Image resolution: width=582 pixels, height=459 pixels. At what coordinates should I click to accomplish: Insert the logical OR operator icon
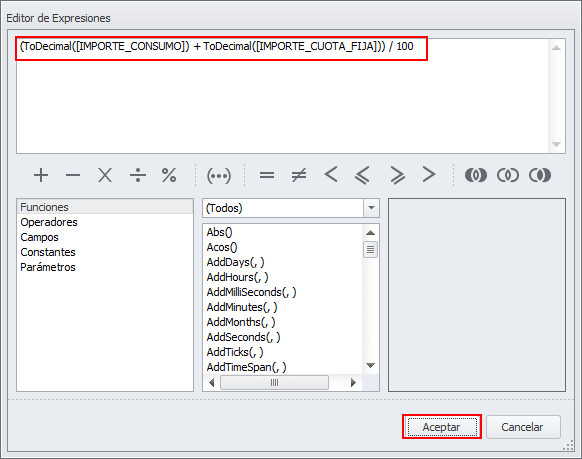pos(508,175)
